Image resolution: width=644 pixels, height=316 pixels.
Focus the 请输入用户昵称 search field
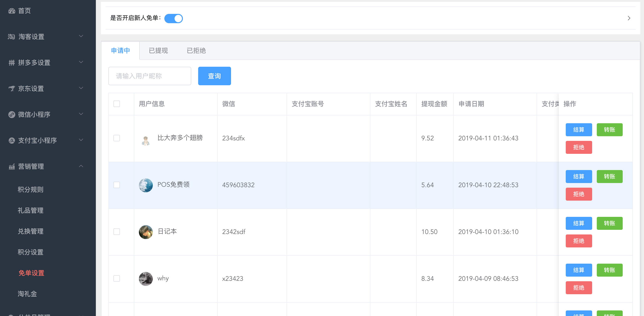click(150, 76)
